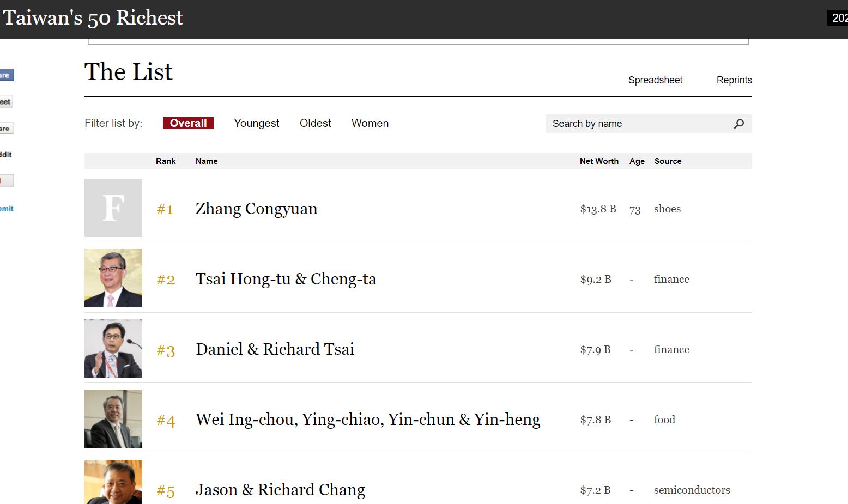Click the #3 rank number
This screenshot has height=504, width=848.
coord(166,350)
